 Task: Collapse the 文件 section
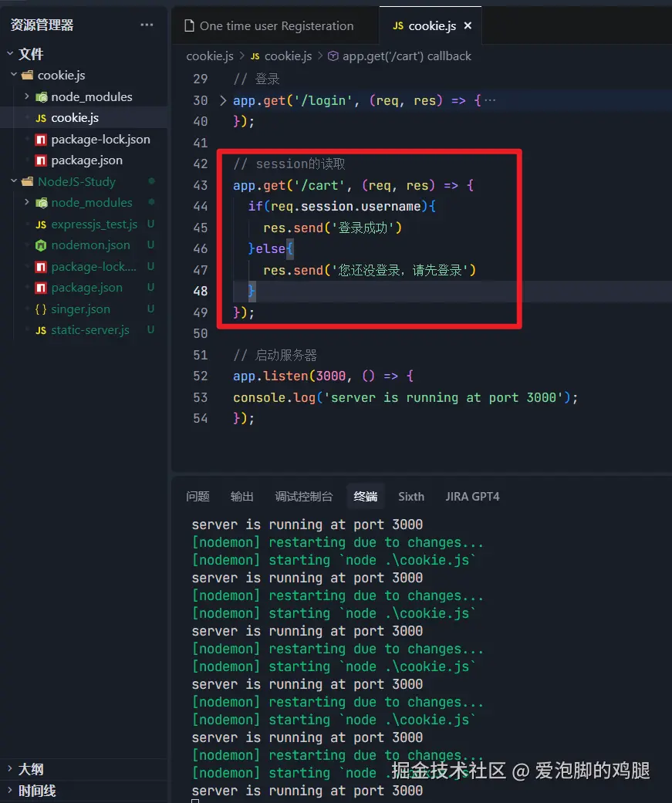click(10, 53)
